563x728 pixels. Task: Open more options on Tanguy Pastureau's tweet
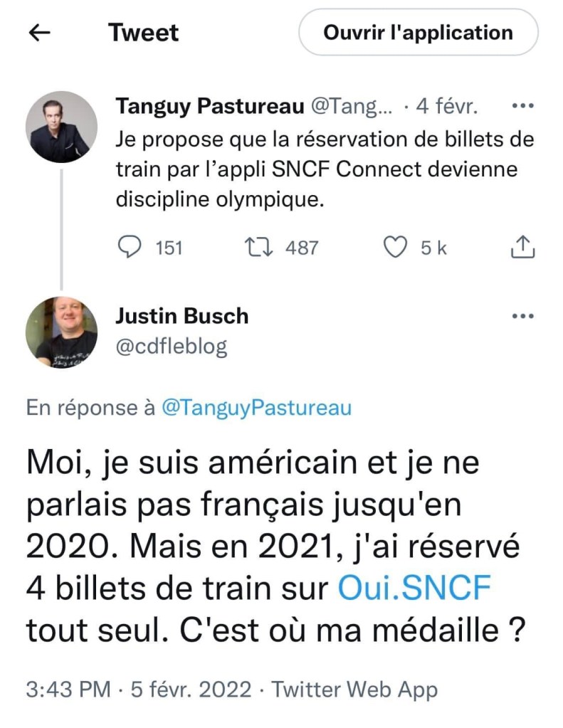523,107
